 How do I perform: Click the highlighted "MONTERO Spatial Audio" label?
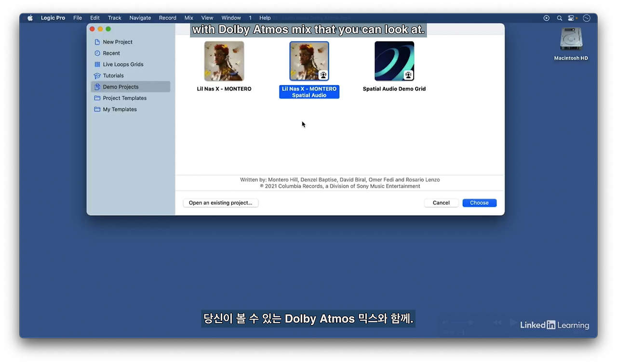(x=309, y=92)
